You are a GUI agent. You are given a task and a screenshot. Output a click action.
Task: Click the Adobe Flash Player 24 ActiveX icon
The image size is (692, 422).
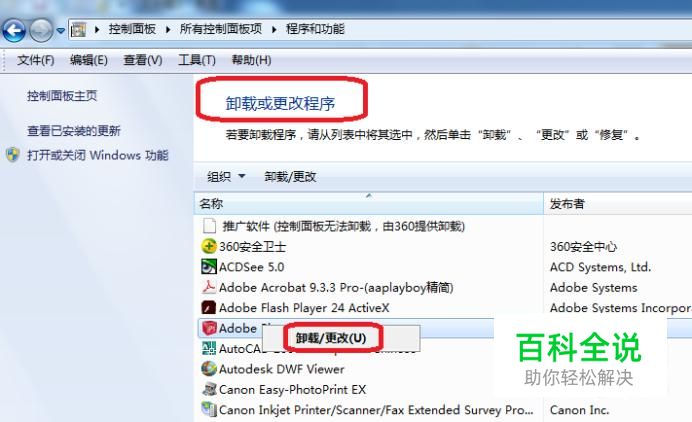point(208,307)
